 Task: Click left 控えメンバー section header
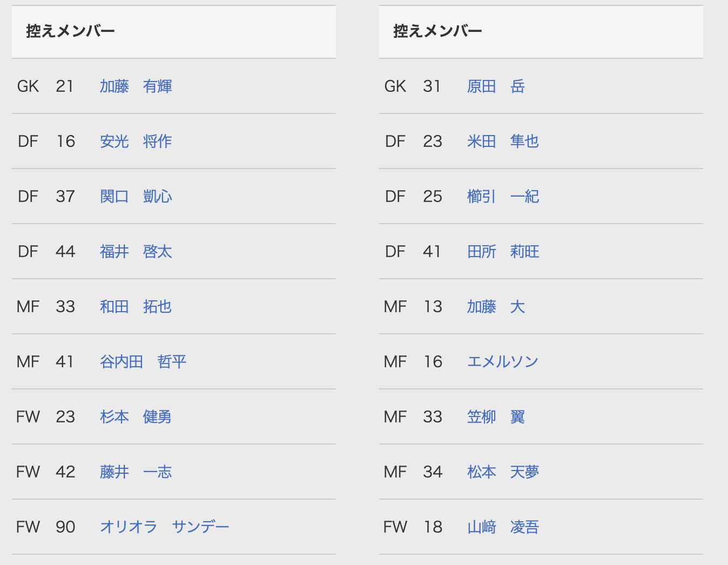[71, 31]
